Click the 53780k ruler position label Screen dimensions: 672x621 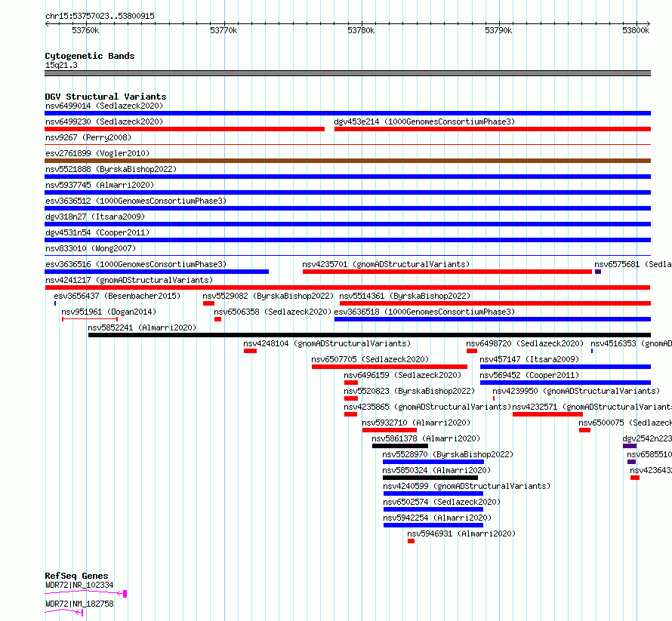[x=361, y=30]
